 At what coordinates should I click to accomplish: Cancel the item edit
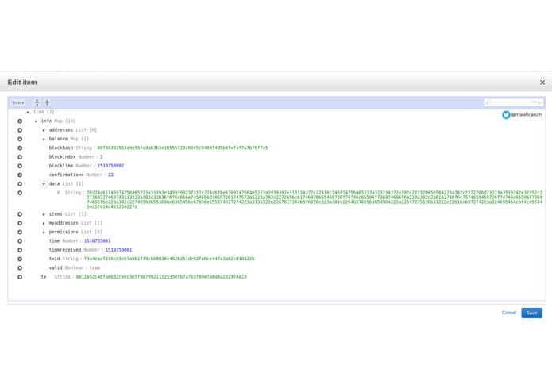click(508, 313)
